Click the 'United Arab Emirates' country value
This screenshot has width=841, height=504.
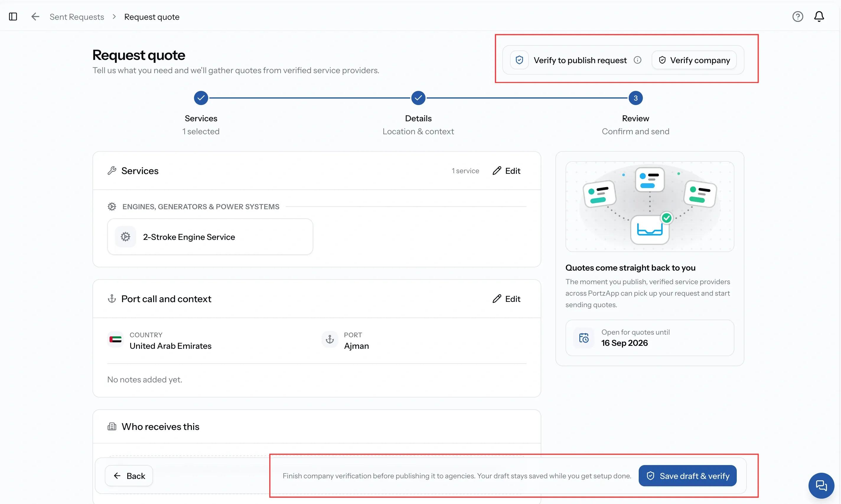[x=171, y=346]
